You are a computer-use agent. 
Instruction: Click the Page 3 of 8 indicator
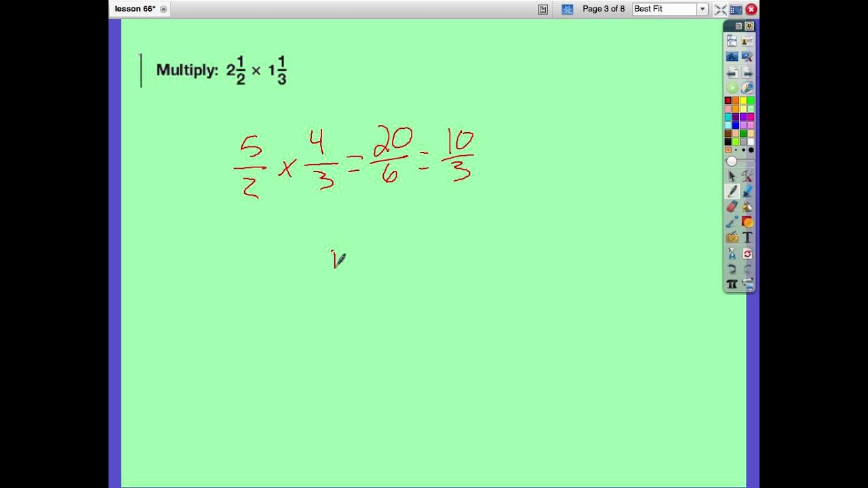(x=604, y=9)
